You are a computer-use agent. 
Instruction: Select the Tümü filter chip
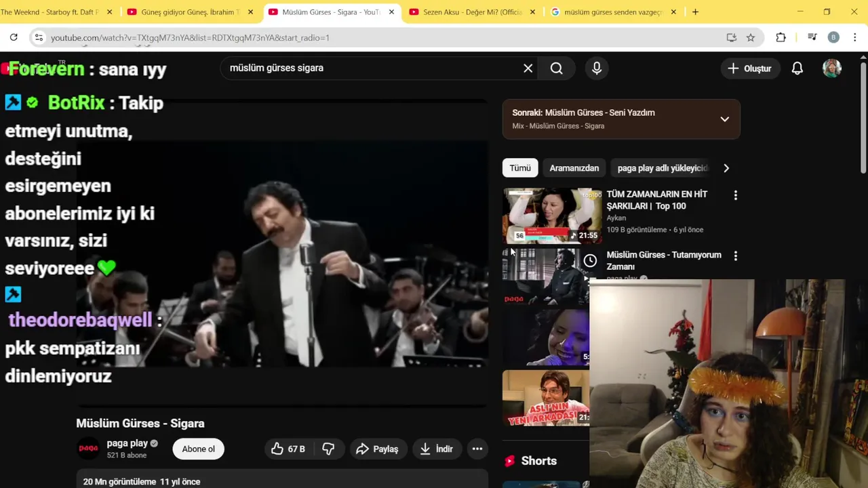click(x=520, y=168)
